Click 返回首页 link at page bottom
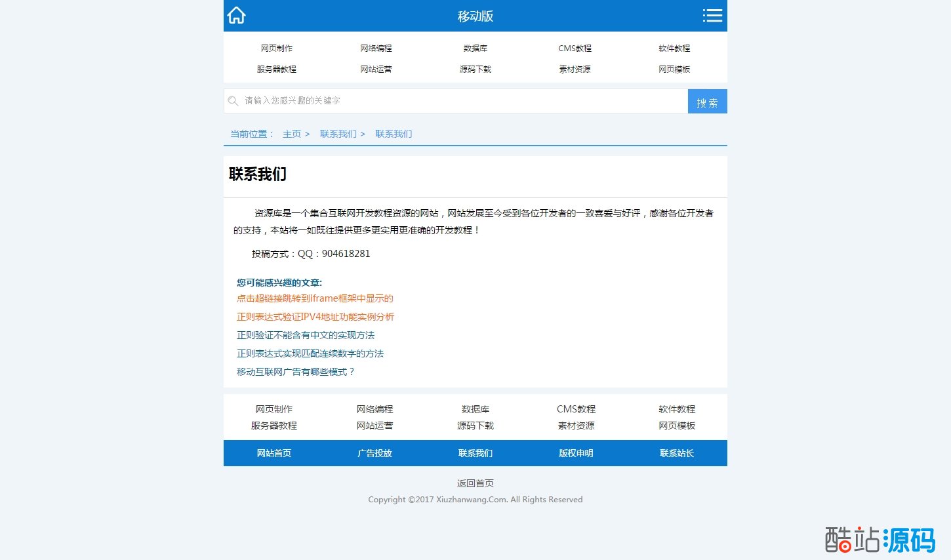The image size is (951, 560). [x=475, y=483]
